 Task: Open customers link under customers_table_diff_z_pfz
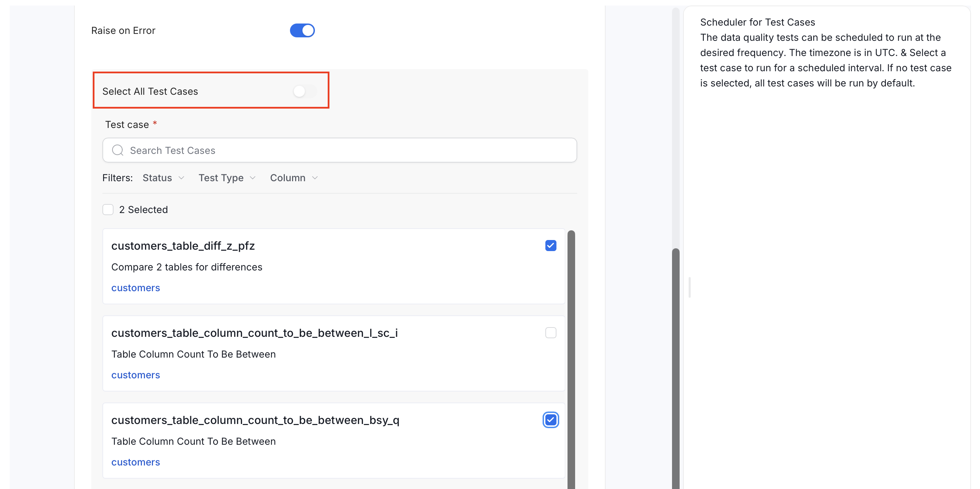(135, 288)
